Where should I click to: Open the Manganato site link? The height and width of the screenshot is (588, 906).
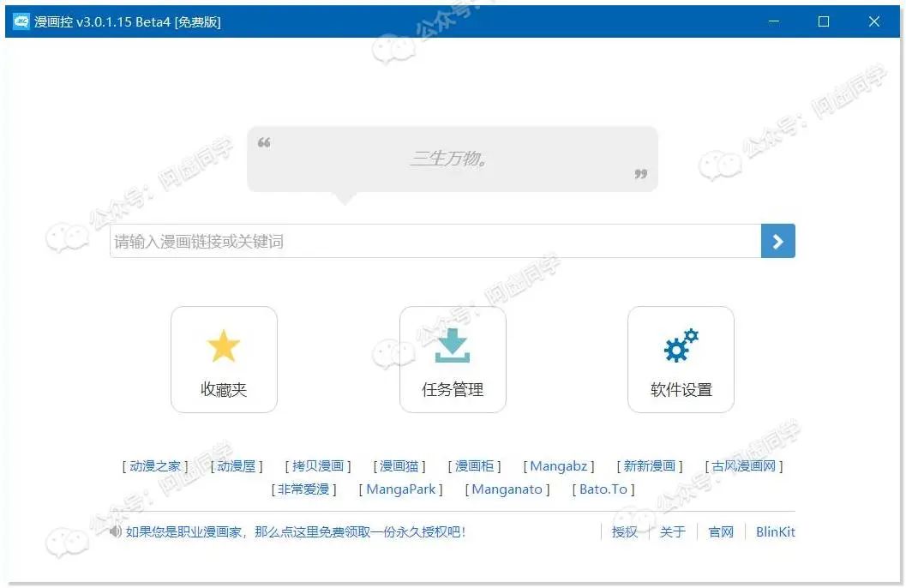click(507, 489)
